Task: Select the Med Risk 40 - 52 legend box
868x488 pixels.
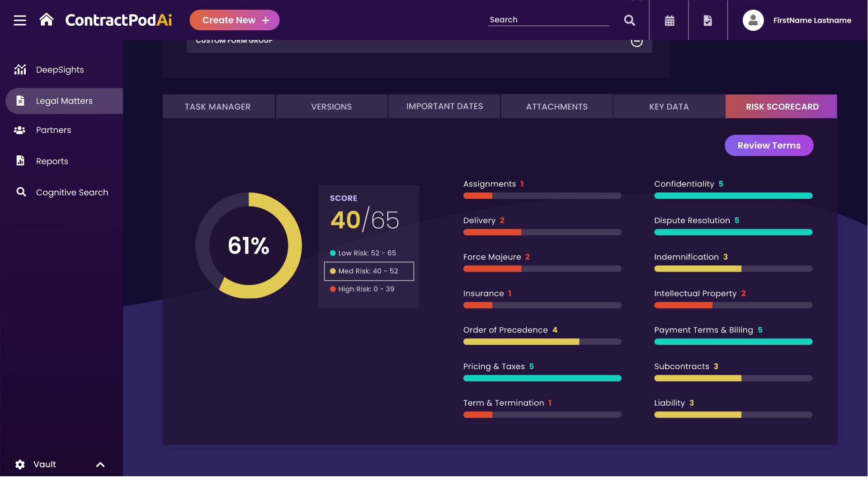Action: pyautogui.click(x=369, y=271)
